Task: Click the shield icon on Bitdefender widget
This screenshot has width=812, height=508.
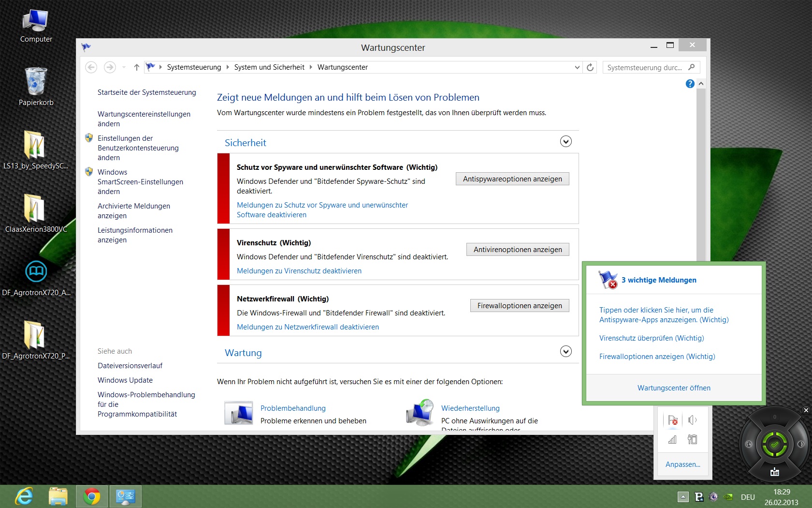Action: 801,444
